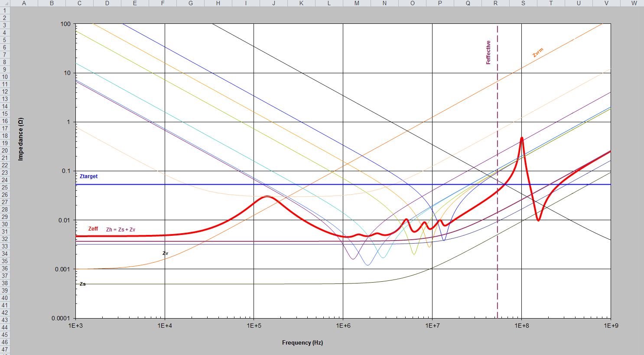The height and width of the screenshot is (355, 644).
Task: Select the vertical Feffective label
Action: point(488,52)
